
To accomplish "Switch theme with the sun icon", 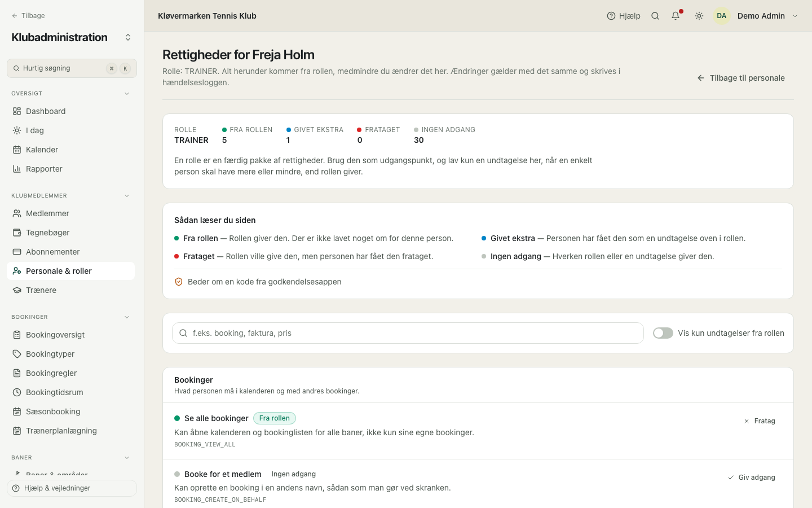I will coord(699,16).
